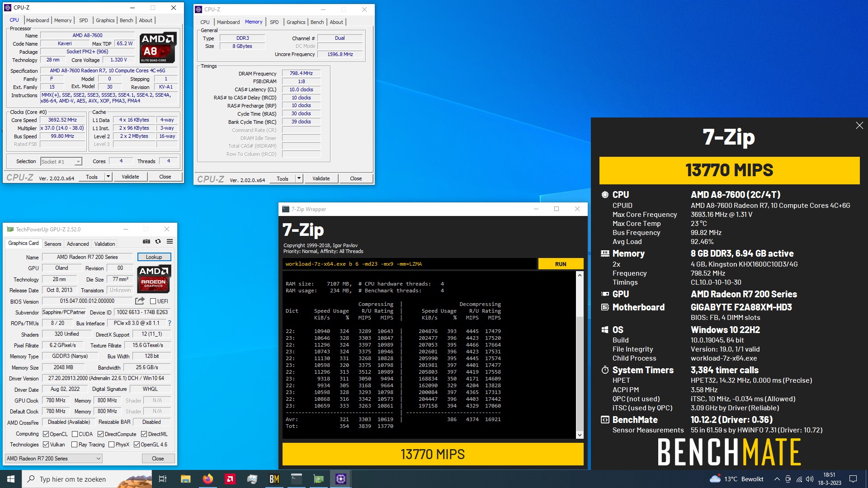Image resolution: width=868 pixels, height=488 pixels.
Task: Toggle the DirectCompute checkbox
Action: click(101, 434)
